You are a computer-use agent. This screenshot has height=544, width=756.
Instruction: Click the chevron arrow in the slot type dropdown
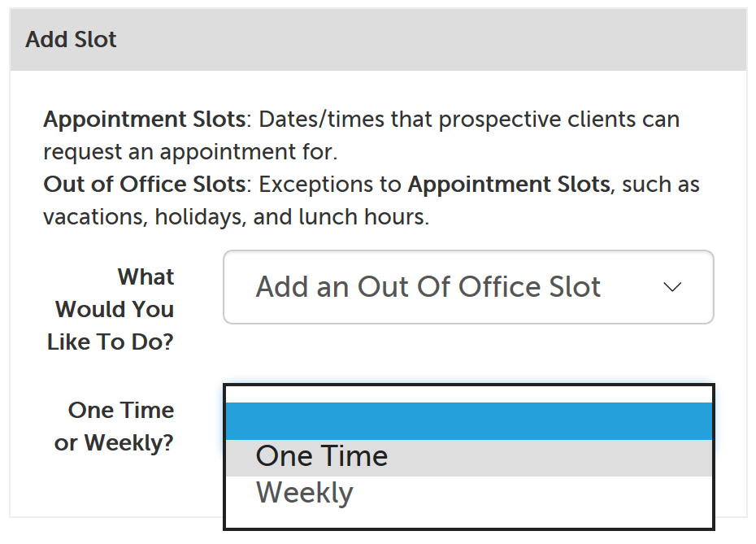pos(671,287)
